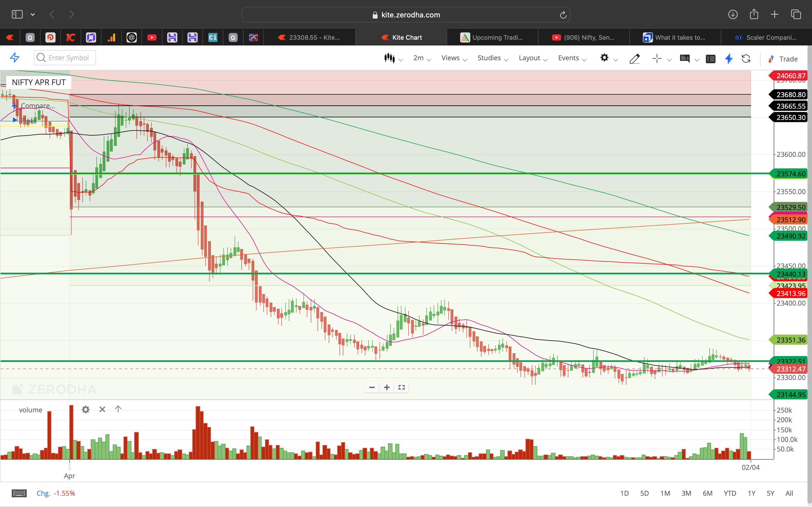The height and width of the screenshot is (507, 812).
Task: Toggle the crosshair tool
Action: [657, 59]
